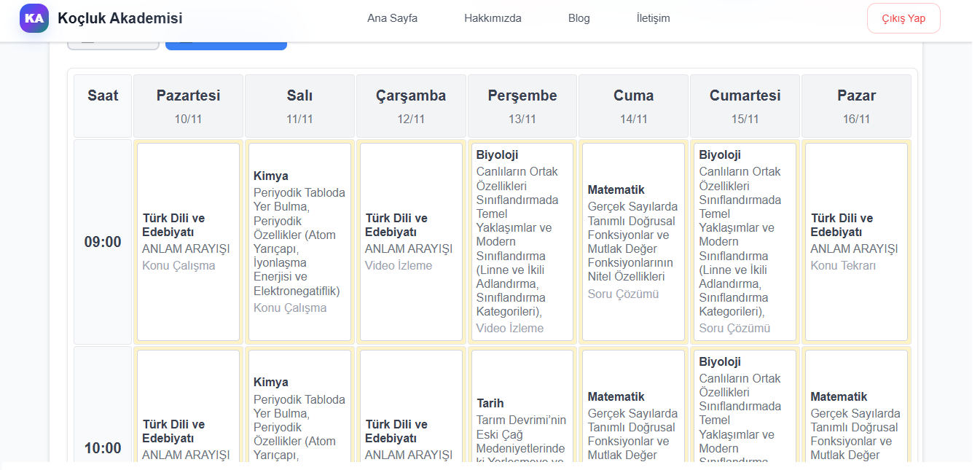Screen dimensions: 980x470
Task: Click the KA logo icon
Action: click(x=34, y=18)
